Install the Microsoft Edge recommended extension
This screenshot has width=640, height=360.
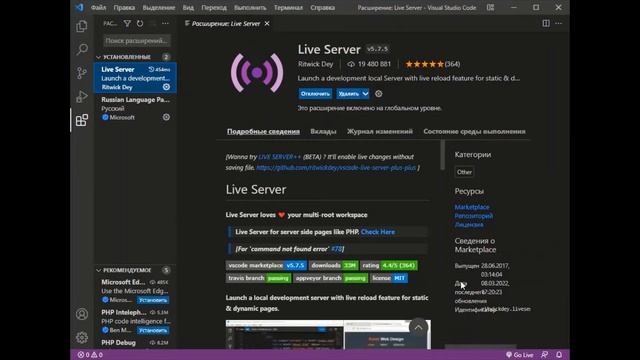(153, 300)
